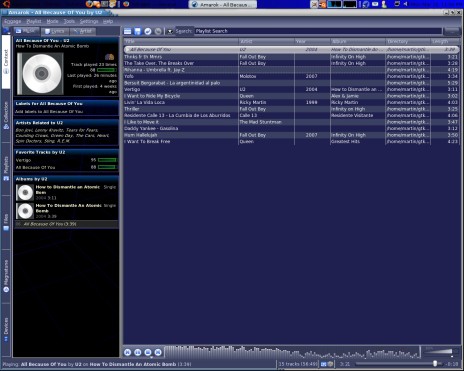Screen dimensions: 464x371
Task: Click the Play/Pause playback button
Action: pyautogui.click(x=138, y=352)
